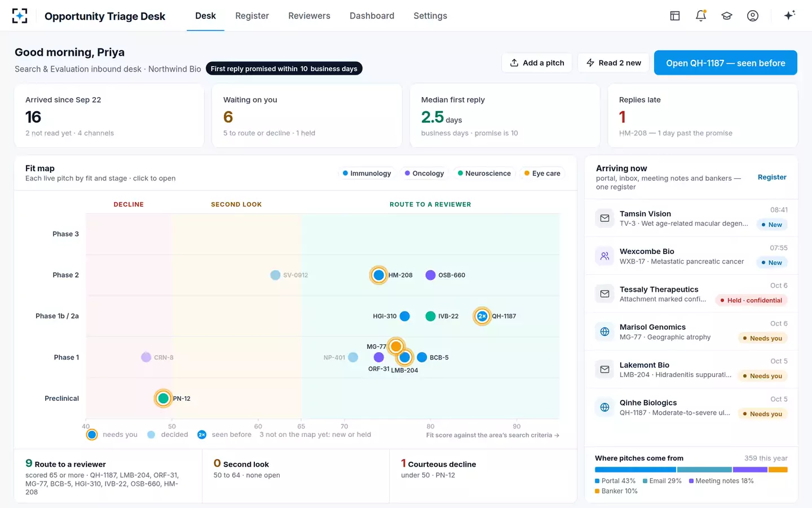This screenshot has height=508, width=812.
Task: Open the LMB-204 dot on fit map
Action: (404, 357)
